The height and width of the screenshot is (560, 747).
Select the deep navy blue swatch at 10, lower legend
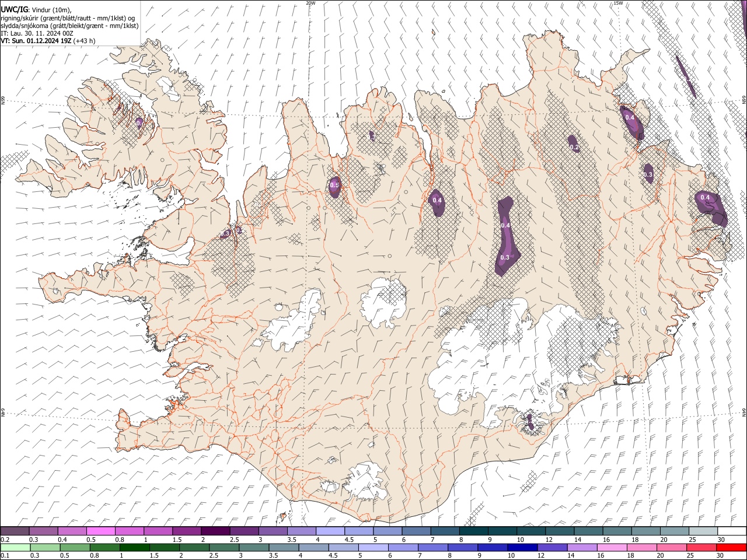pos(522,548)
